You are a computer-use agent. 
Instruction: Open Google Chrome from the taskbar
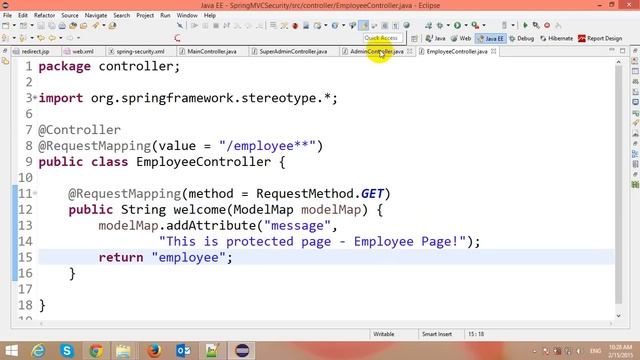(96, 351)
